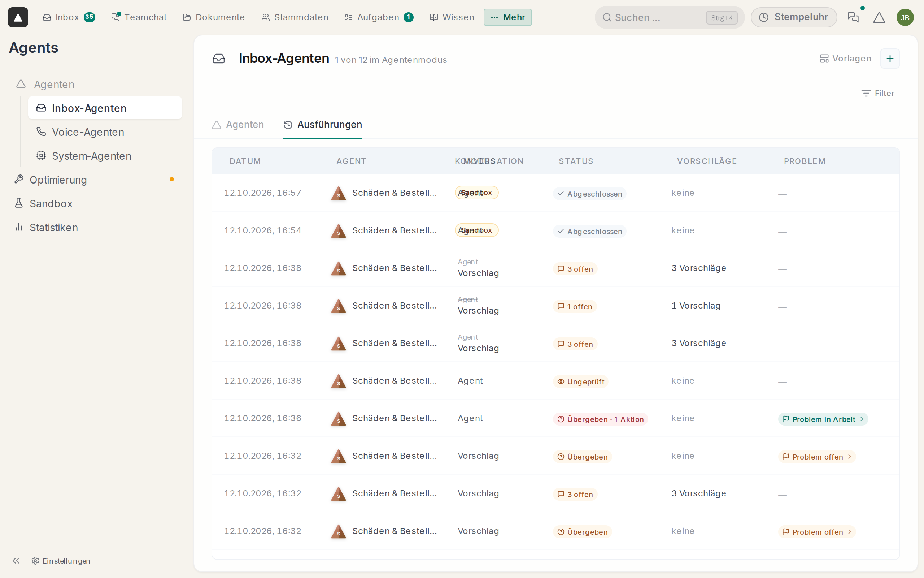Open the chat messages icon in the header
The height and width of the screenshot is (578, 924).
(853, 17)
